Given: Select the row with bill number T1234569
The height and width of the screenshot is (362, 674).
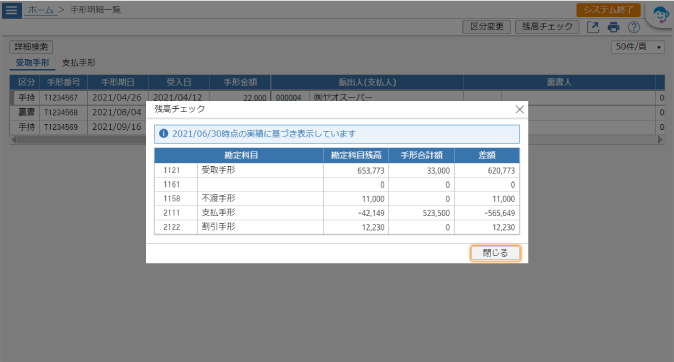Looking at the screenshot, I should tap(61, 127).
